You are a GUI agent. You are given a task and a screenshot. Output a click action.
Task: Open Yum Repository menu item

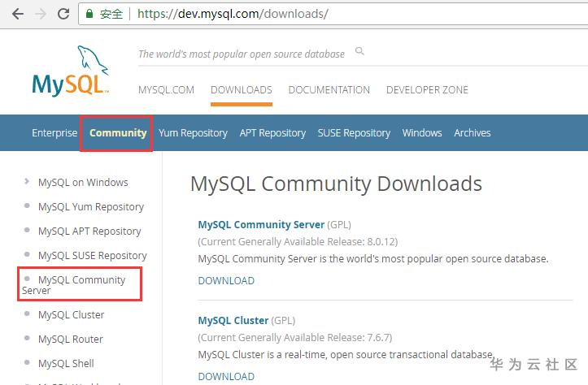(x=193, y=132)
